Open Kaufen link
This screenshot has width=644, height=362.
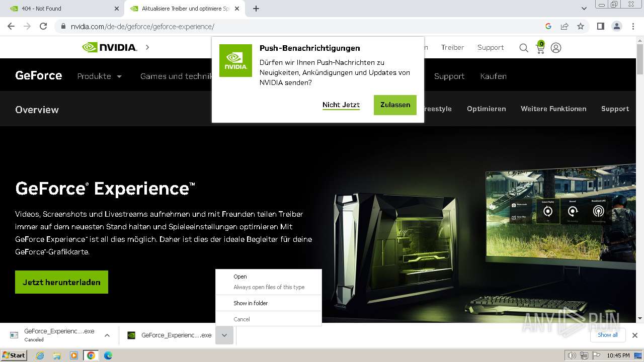[494, 76]
